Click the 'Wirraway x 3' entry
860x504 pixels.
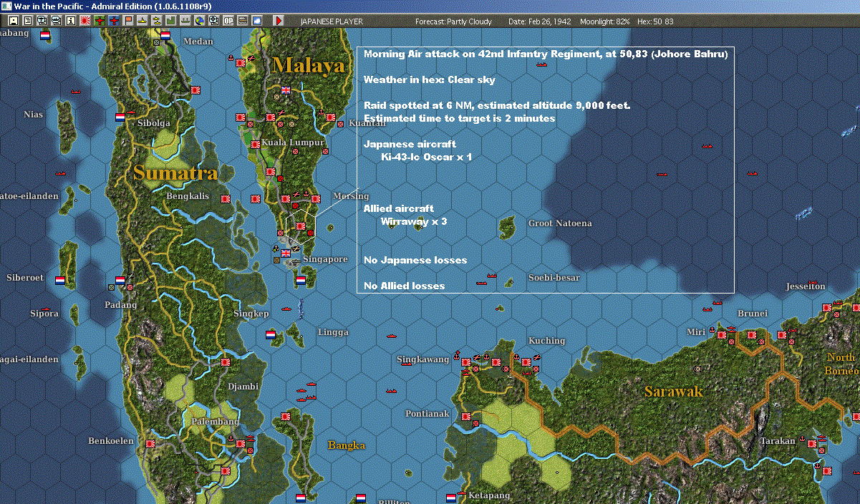pos(413,221)
